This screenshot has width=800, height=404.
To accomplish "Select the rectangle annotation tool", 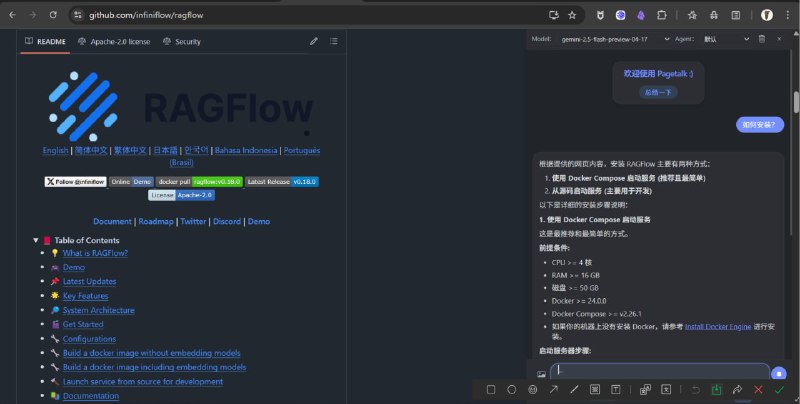I will tap(490, 389).
